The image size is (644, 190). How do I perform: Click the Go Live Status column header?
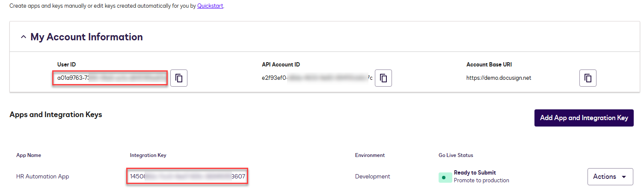pyautogui.click(x=453, y=155)
